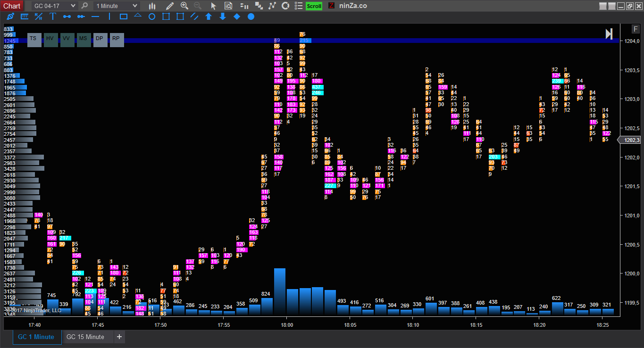
Task: Add a new tab with plus button
Action: tap(119, 337)
